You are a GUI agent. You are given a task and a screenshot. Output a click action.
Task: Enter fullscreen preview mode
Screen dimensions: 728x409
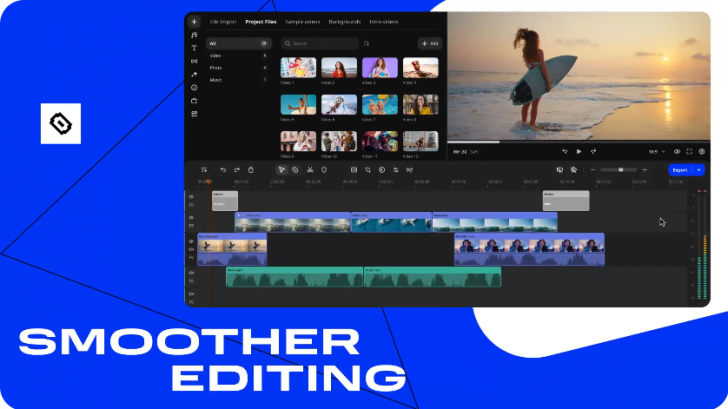point(689,151)
